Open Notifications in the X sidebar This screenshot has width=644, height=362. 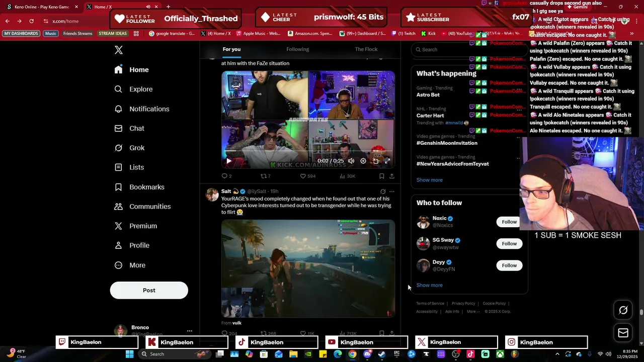pos(141,109)
